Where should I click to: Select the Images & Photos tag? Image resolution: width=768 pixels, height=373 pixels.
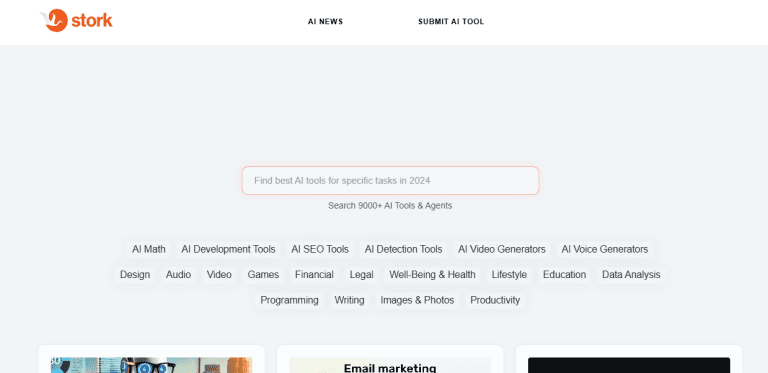417,300
